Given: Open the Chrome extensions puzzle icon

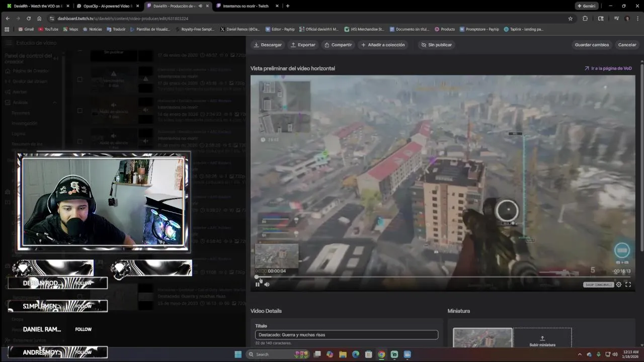Looking at the screenshot, I should (x=585, y=19).
